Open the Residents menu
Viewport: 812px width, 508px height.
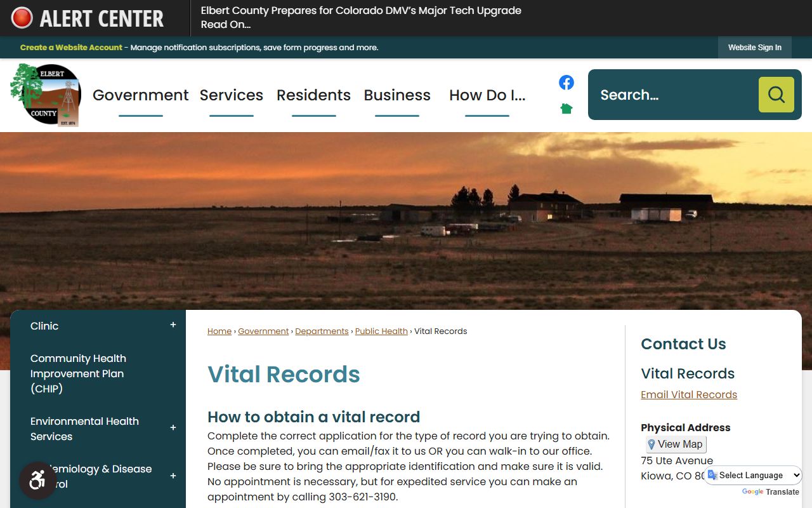point(313,95)
